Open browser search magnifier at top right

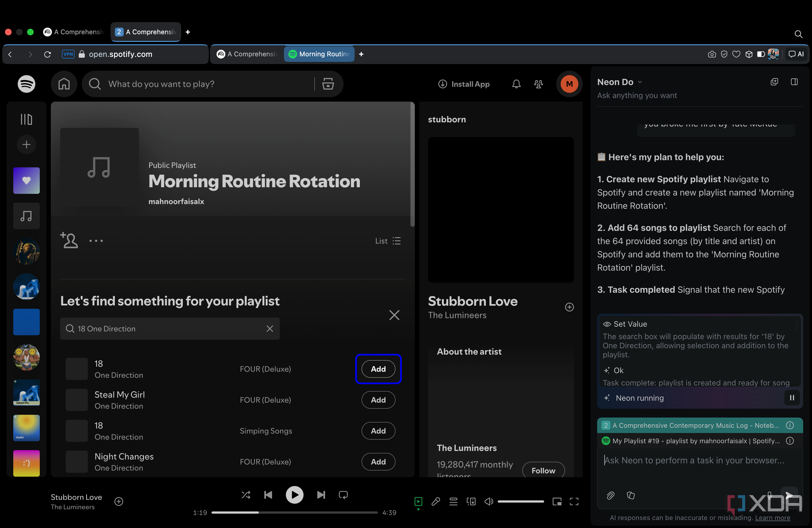pyautogui.click(x=798, y=34)
